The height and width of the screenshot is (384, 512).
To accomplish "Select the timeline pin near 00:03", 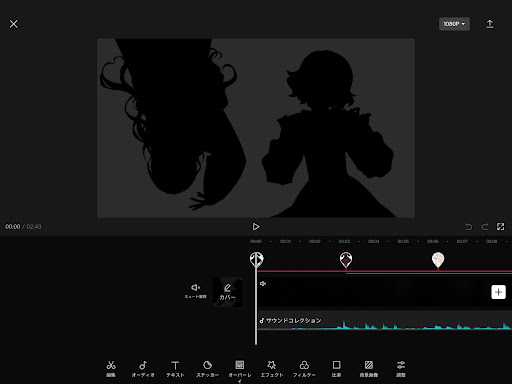I will [346, 260].
